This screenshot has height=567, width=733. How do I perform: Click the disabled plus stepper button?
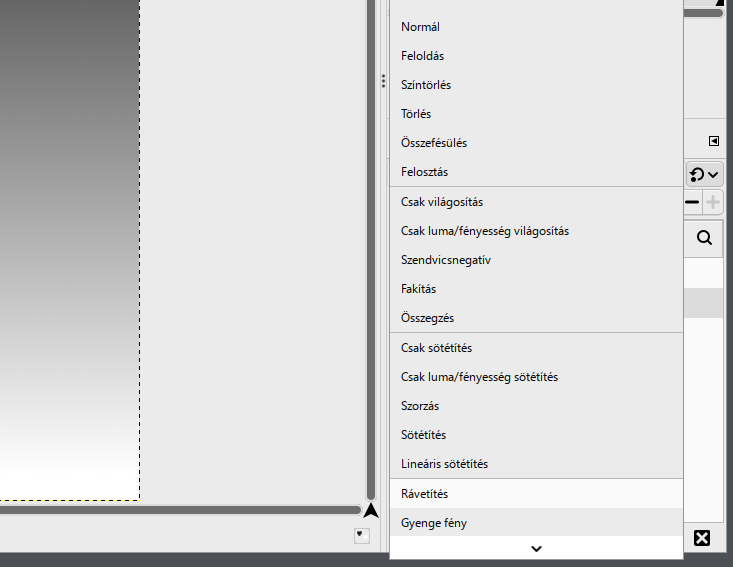[x=713, y=202]
